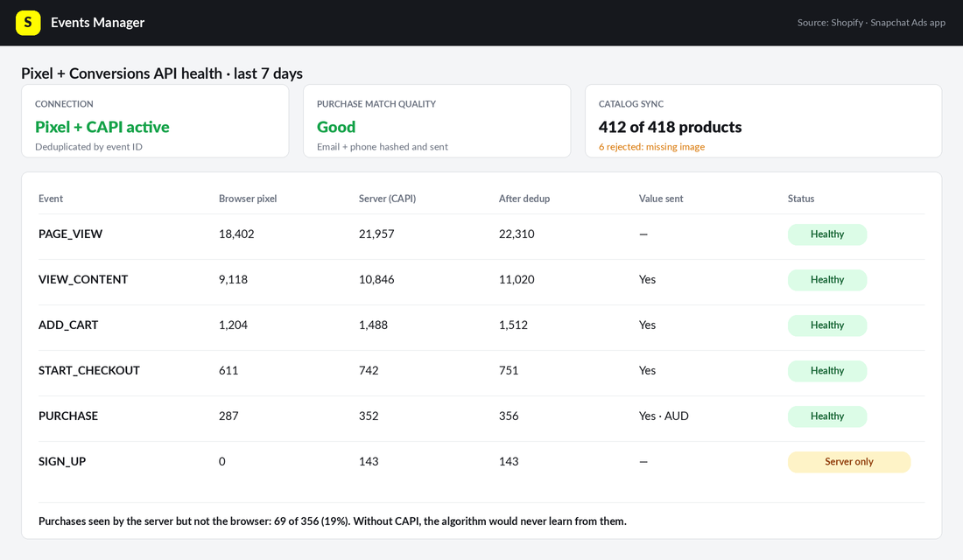Click the Pixel + Conversions API health heading

162,73
